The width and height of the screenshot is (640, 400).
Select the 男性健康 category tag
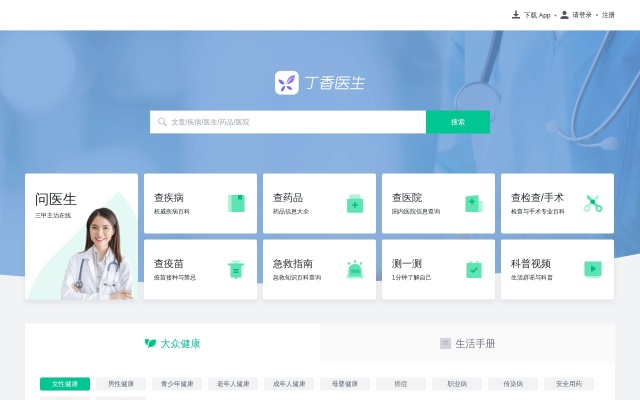click(121, 384)
